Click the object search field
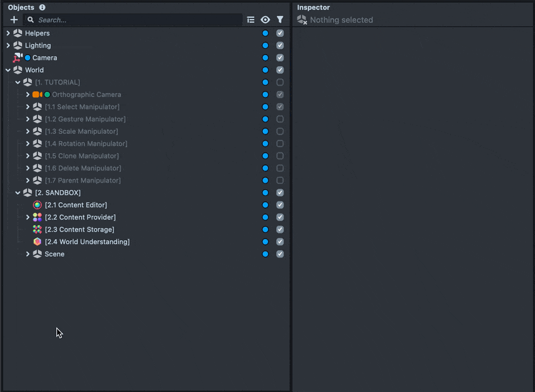 click(x=137, y=20)
